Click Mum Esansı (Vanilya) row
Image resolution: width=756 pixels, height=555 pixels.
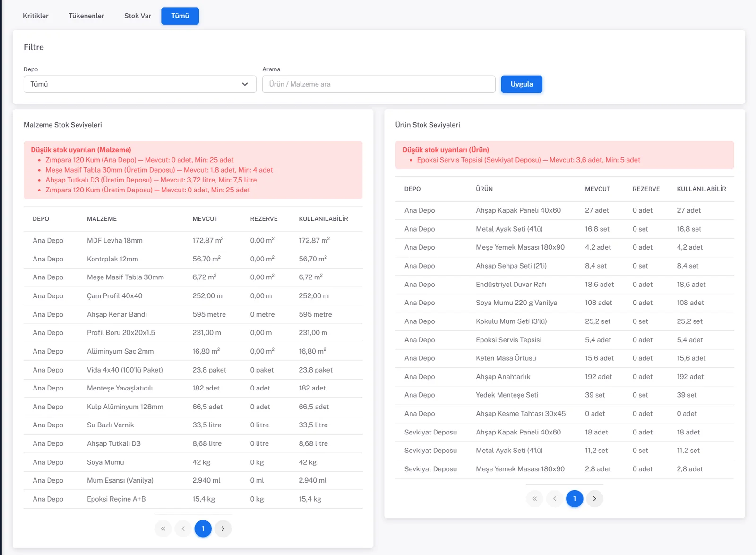193,480
